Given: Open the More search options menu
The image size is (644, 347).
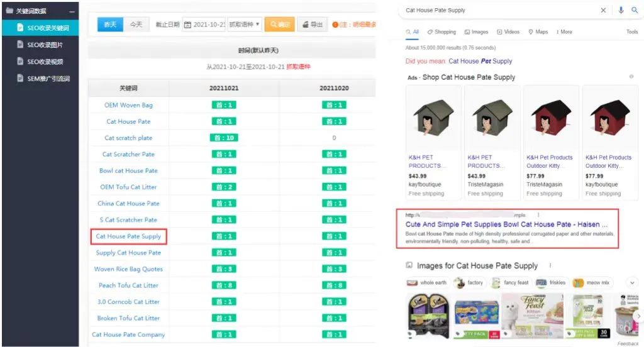Looking at the screenshot, I should (x=564, y=32).
